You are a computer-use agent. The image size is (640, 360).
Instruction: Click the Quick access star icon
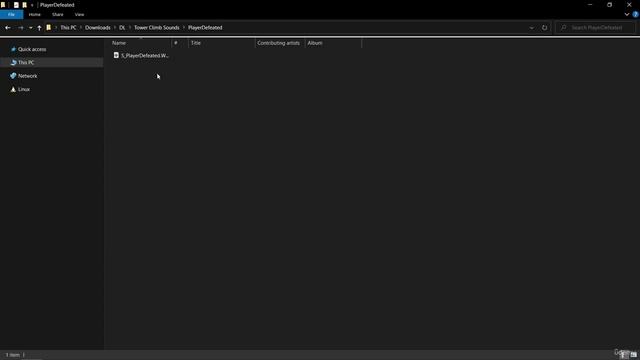pyautogui.click(x=13, y=49)
